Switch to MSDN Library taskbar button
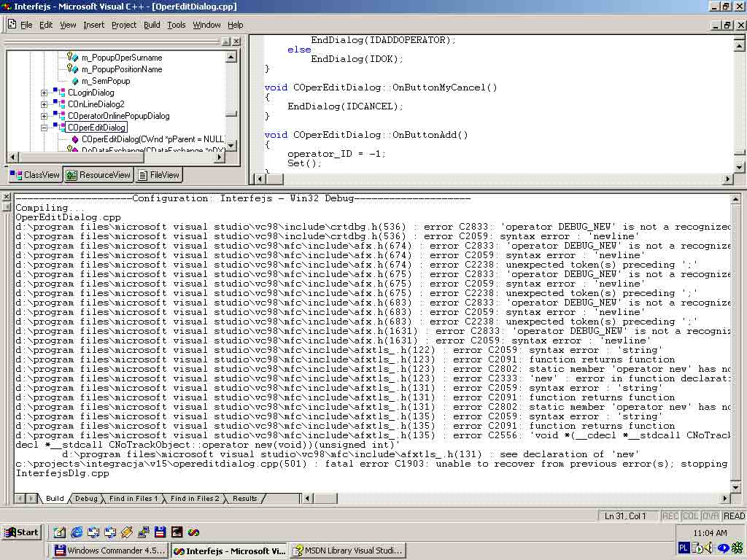This screenshot has height=560, width=747. coord(347,551)
